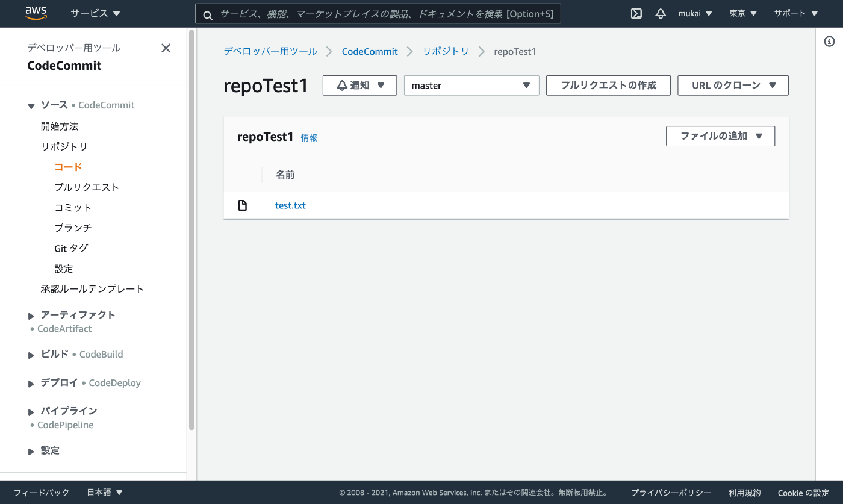
Task: Open the notifications bell in top bar
Action: coord(661,14)
